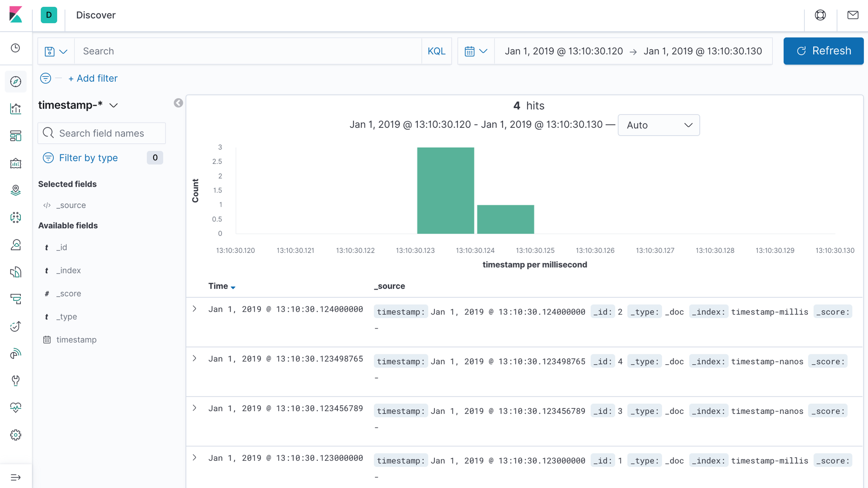Open Logs icon in sidebar
This screenshot has width=868, height=488.
tap(16, 272)
